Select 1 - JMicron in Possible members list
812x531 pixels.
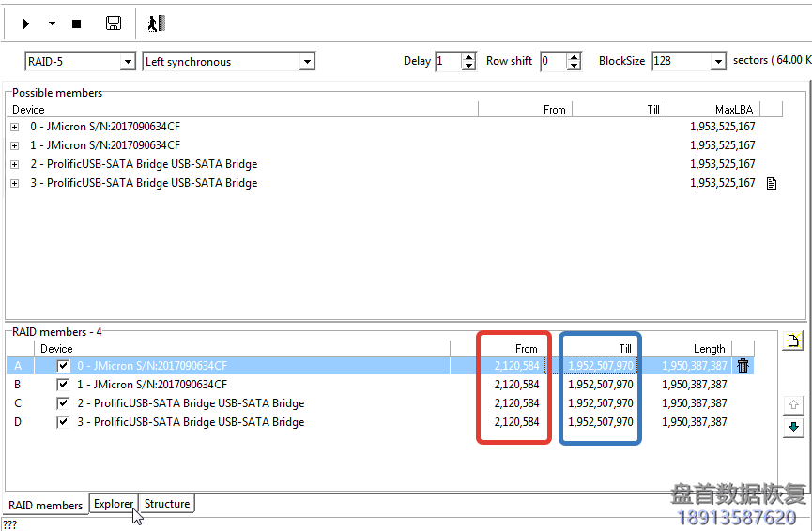105,145
